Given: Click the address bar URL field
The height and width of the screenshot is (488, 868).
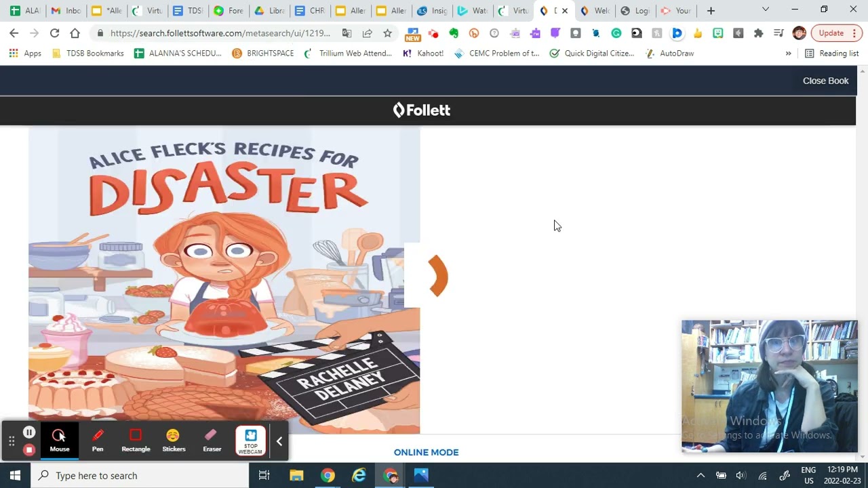Looking at the screenshot, I should 220,33.
